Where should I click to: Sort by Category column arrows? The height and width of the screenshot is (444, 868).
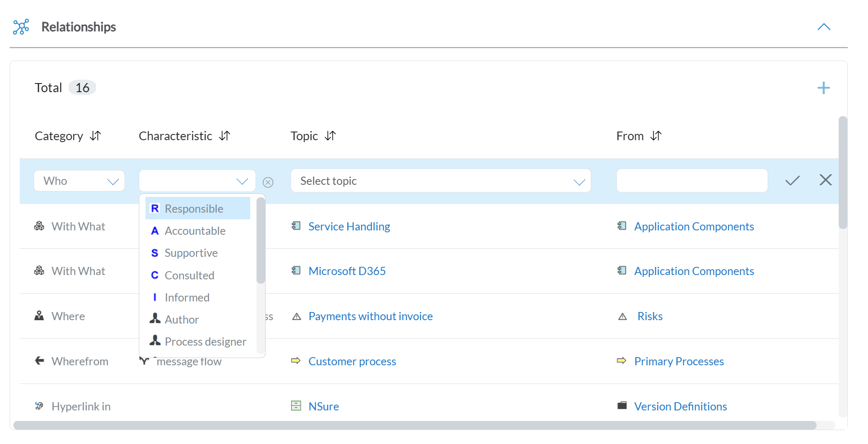coord(96,136)
